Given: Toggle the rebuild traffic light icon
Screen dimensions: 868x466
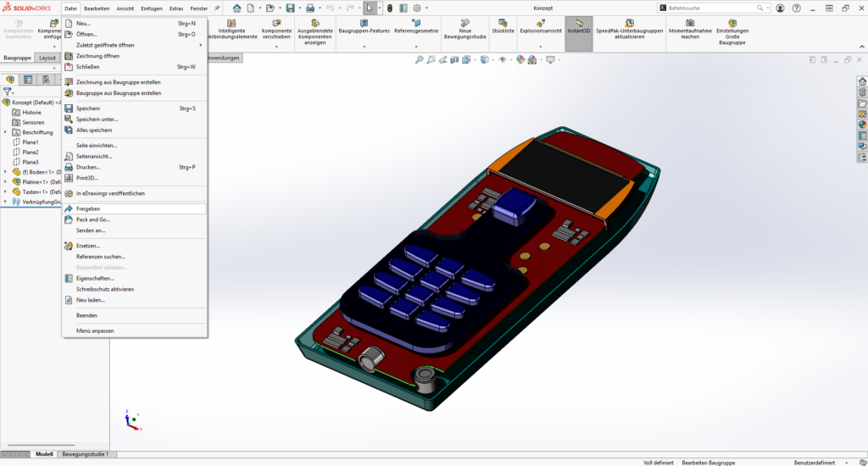Looking at the screenshot, I should (389, 8).
